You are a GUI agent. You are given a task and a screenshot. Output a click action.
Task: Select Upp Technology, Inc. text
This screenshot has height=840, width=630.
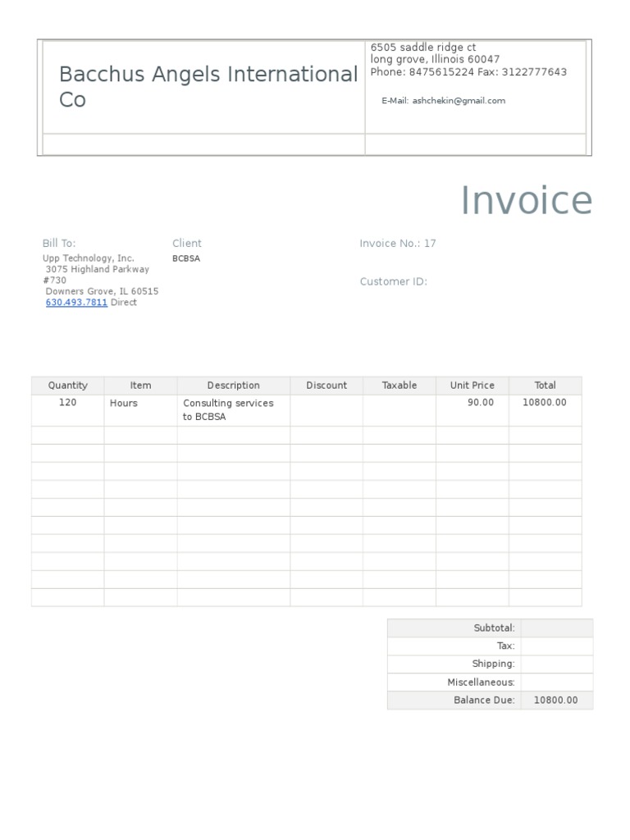(89, 258)
